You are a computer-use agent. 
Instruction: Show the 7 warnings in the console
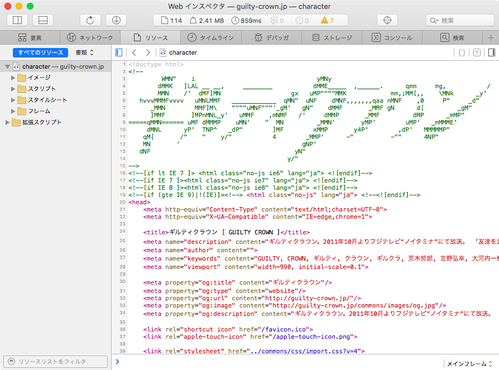click(x=327, y=21)
